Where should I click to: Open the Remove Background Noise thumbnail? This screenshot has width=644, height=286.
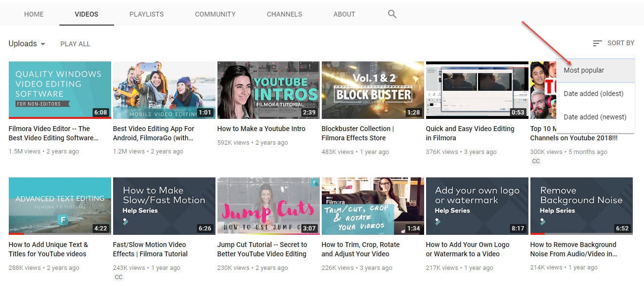point(582,206)
